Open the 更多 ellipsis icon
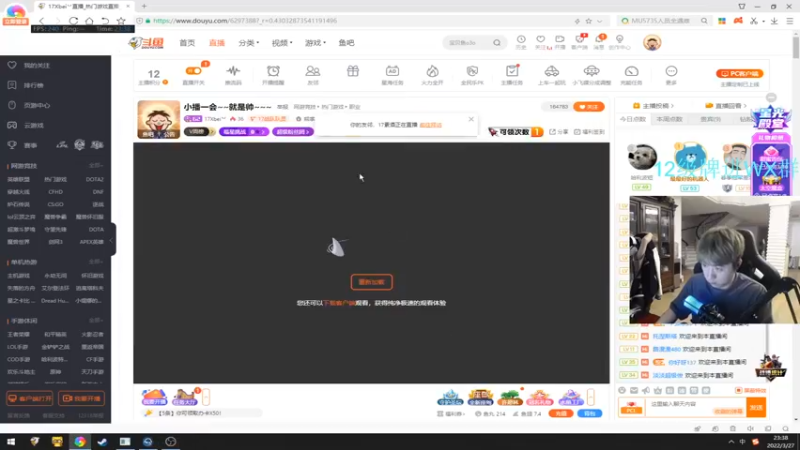The image size is (800, 450). pyautogui.click(x=671, y=74)
